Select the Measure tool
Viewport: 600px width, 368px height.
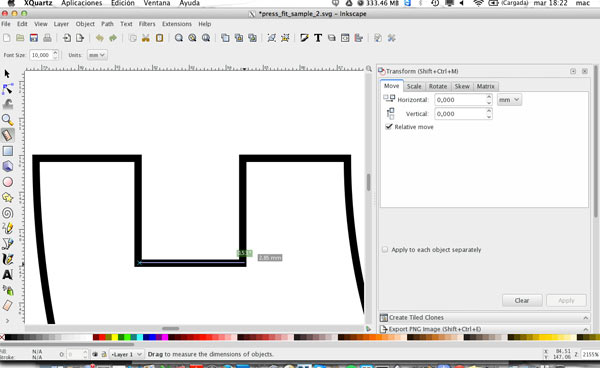(x=8, y=135)
